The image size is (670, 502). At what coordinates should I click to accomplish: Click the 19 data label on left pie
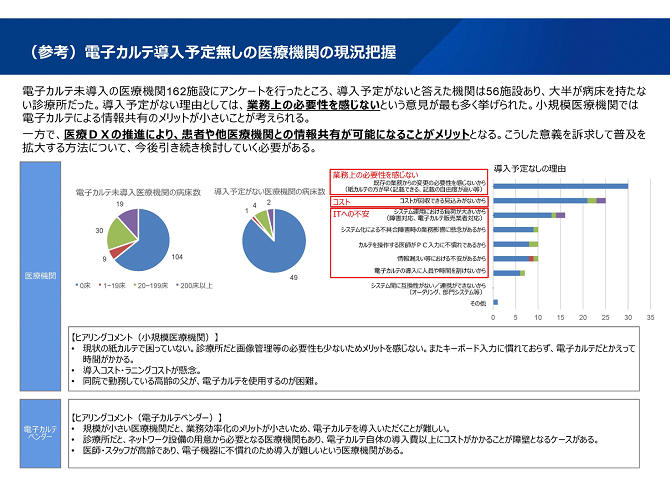point(120,204)
